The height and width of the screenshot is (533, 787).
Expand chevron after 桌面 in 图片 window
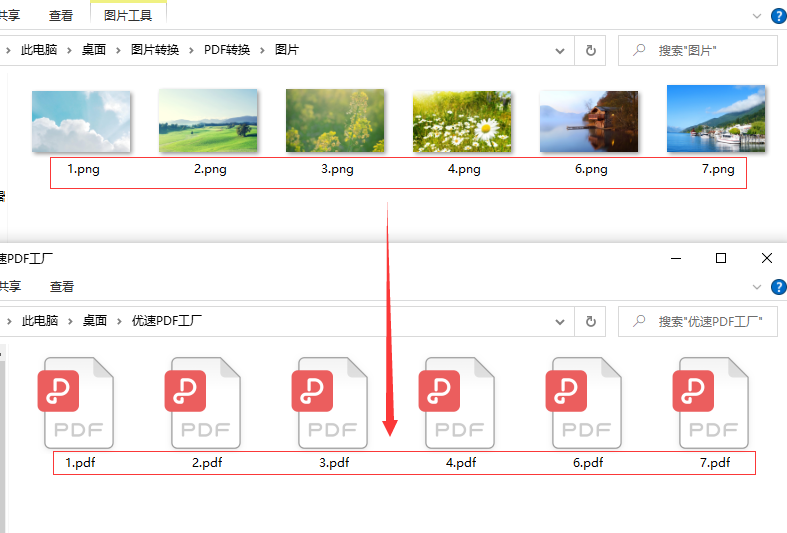point(118,50)
